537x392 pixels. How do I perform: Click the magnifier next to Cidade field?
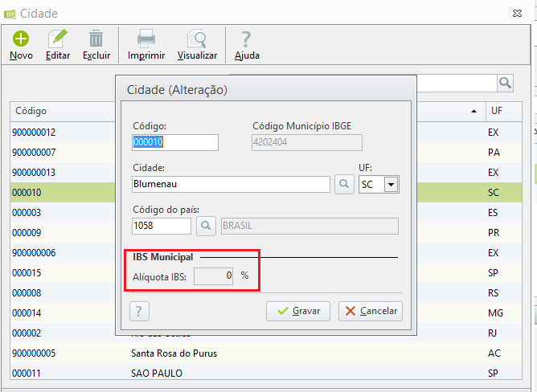[x=344, y=184]
